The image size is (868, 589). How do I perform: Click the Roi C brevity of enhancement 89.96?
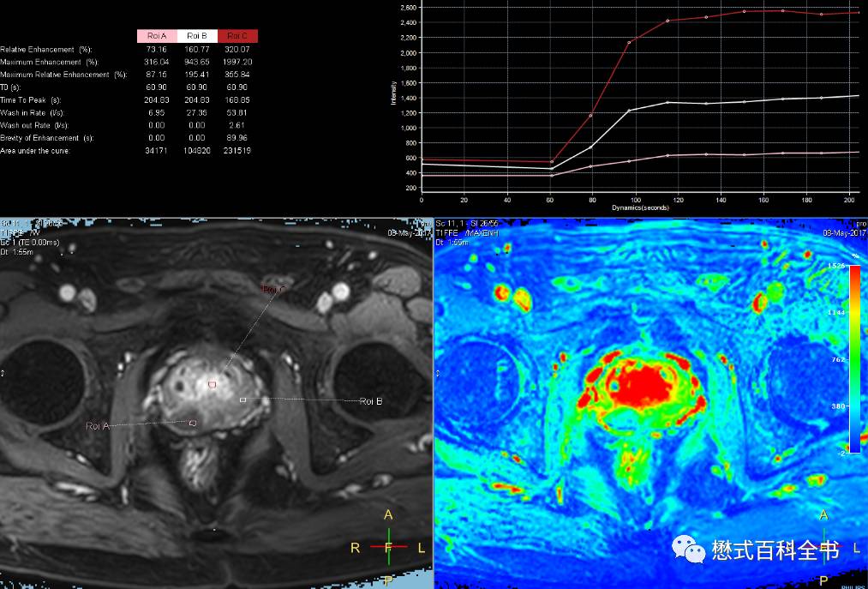[x=237, y=138]
